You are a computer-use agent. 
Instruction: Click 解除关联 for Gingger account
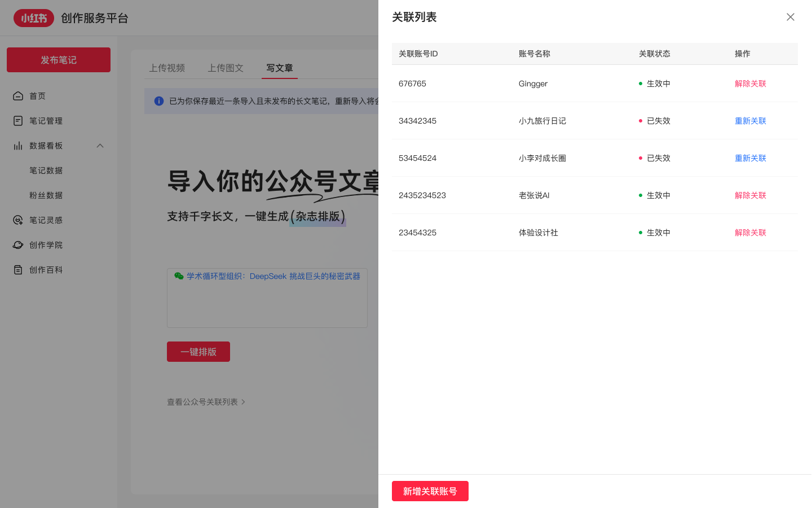coord(750,84)
